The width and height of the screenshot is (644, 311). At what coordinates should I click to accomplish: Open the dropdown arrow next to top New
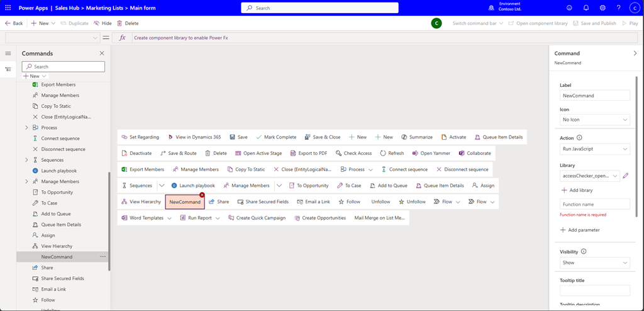click(x=53, y=23)
